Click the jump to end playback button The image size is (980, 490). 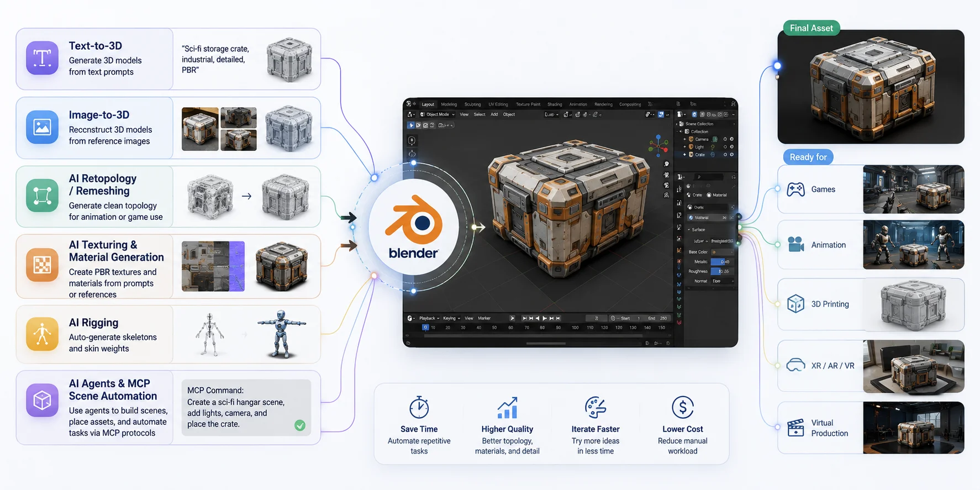[558, 318]
